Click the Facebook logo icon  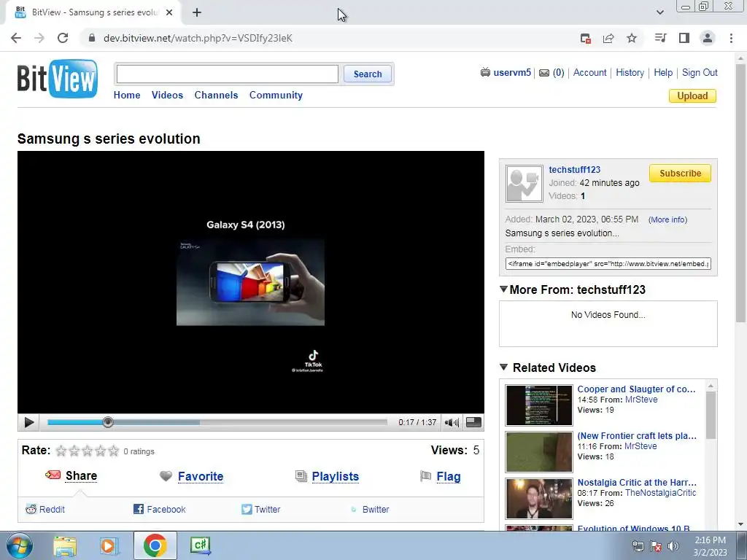point(139,509)
